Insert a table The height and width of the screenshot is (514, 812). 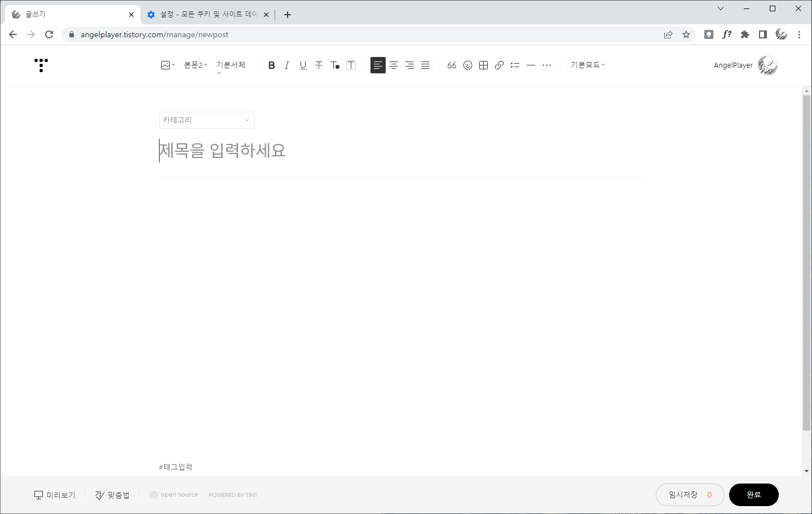(483, 65)
